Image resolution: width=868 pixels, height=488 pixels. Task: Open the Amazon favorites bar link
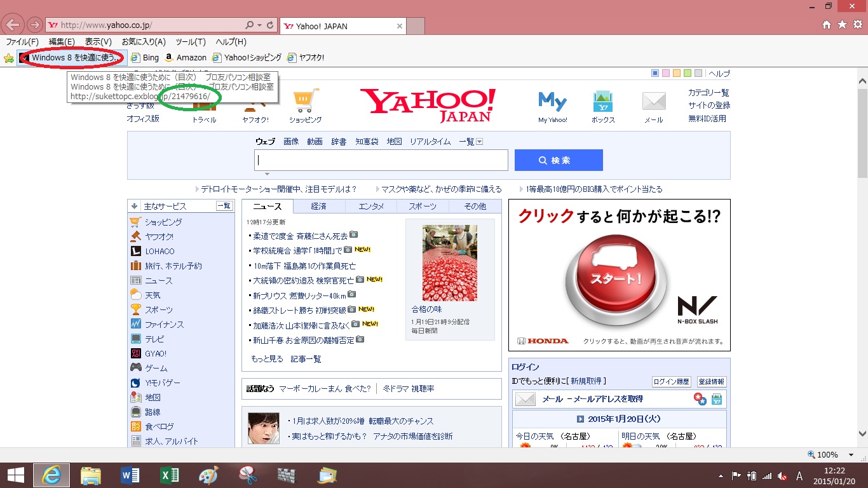point(186,58)
